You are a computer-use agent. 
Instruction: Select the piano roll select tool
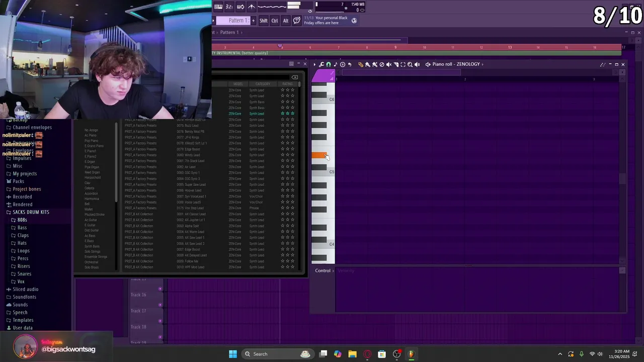[403, 64]
